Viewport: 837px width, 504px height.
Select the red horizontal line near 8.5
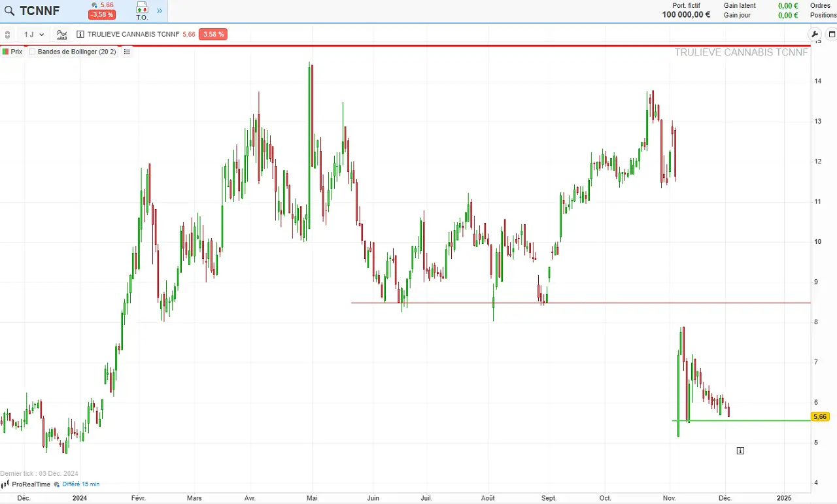581,303
